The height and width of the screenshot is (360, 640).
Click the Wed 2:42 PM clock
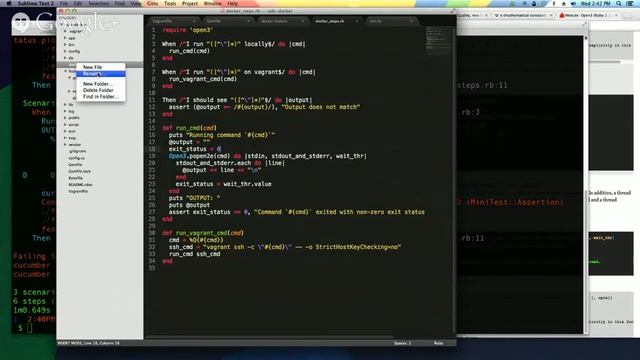[596, 3]
